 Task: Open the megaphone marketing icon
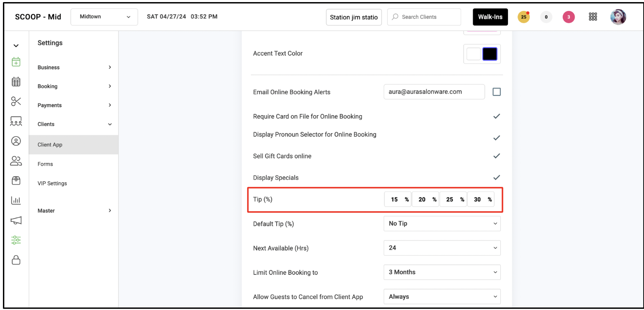[16, 220]
